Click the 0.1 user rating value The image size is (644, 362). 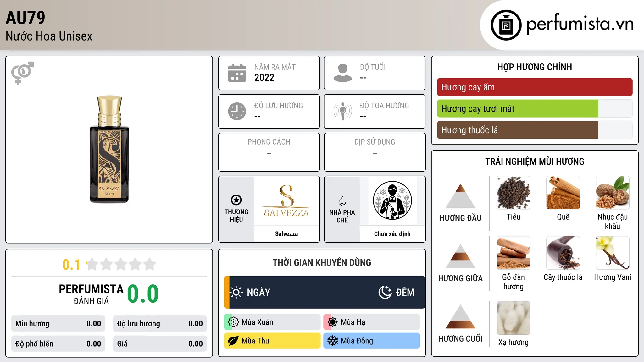(x=71, y=265)
